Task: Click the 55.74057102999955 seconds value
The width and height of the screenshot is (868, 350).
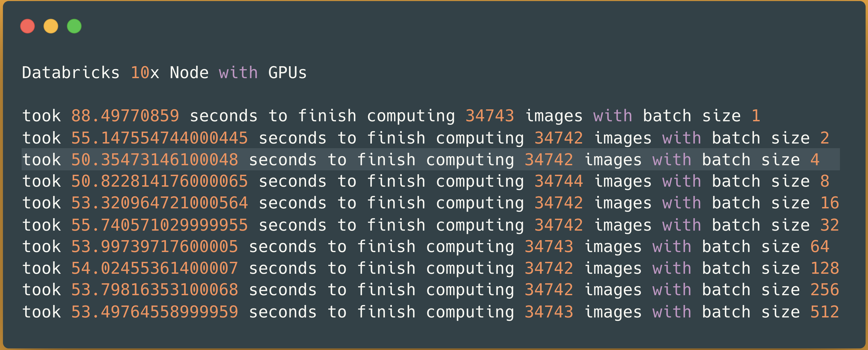Action: [x=159, y=225]
